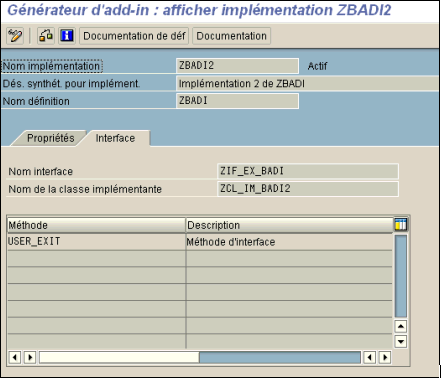Click the Nom implémentation label
Image resolution: width=441 pixels, height=378 pixels.
[x=51, y=66]
